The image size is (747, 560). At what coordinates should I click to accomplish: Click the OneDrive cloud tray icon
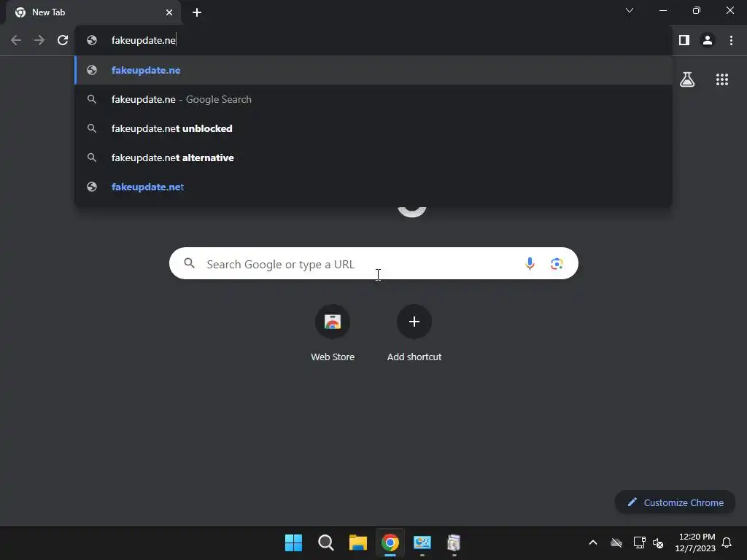[616, 542]
